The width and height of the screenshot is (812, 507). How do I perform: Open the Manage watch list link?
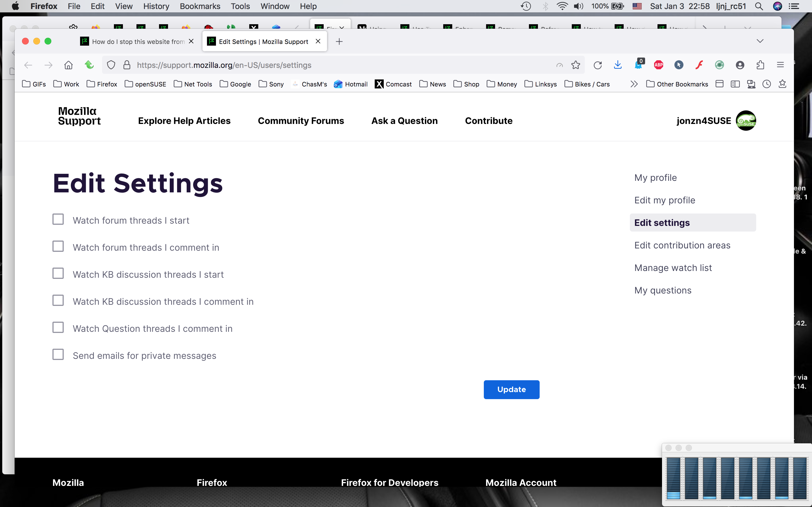673,268
